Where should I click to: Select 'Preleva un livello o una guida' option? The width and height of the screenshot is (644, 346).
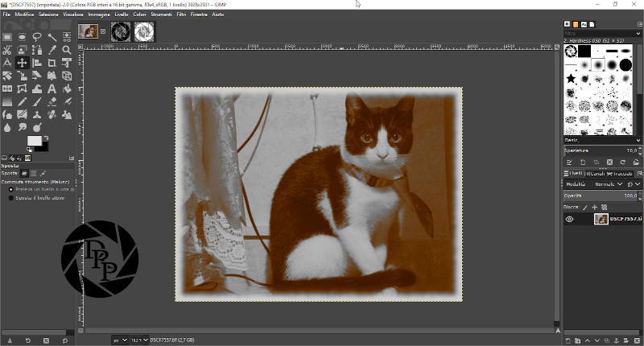pyautogui.click(x=42, y=190)
